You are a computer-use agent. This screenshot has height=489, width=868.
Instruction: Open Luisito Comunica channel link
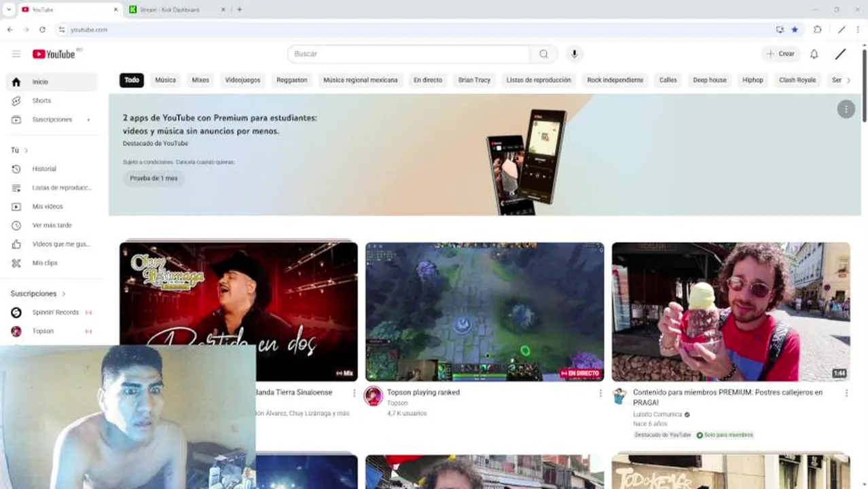[657, 414]
